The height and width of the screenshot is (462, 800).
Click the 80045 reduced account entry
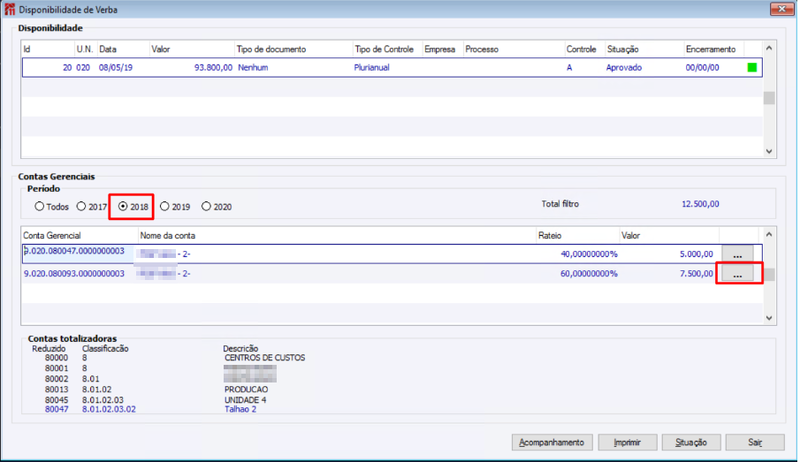[56, 400]
